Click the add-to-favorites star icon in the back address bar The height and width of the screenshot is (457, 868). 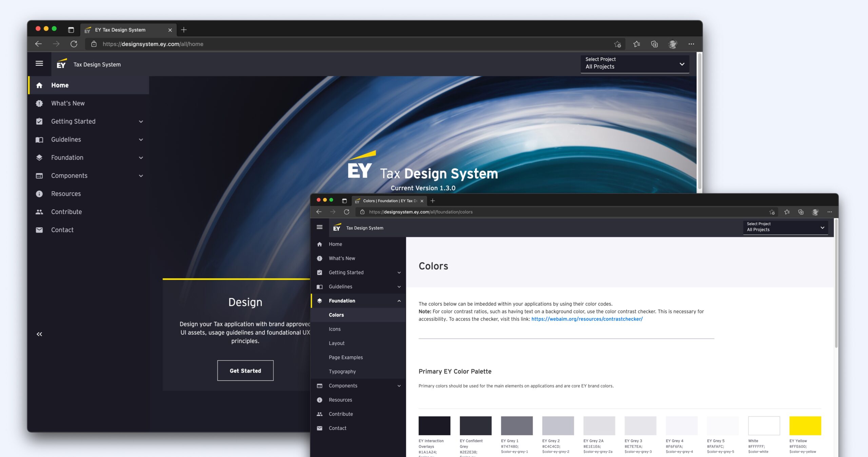617,44
